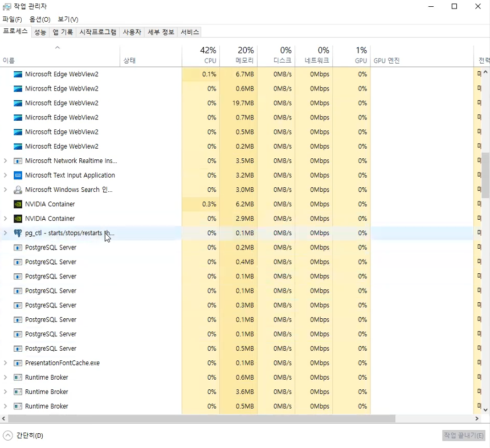Open the 파일(F) menu

pyautogui.click(x=12, y=19)
